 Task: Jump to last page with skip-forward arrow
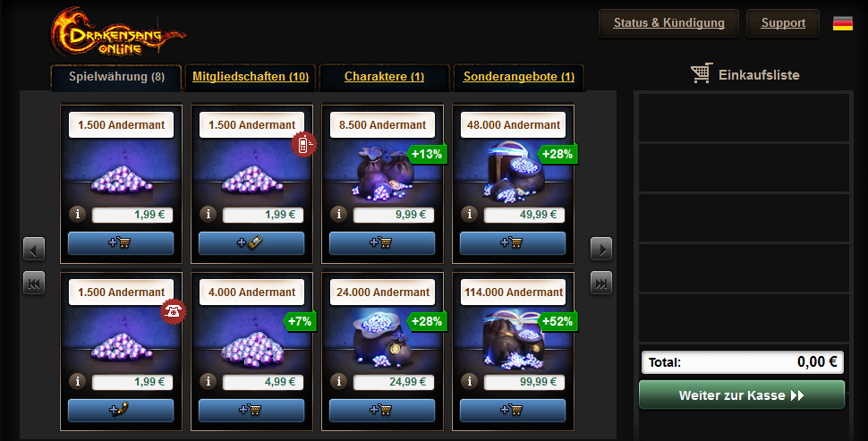tap(601, 283)
